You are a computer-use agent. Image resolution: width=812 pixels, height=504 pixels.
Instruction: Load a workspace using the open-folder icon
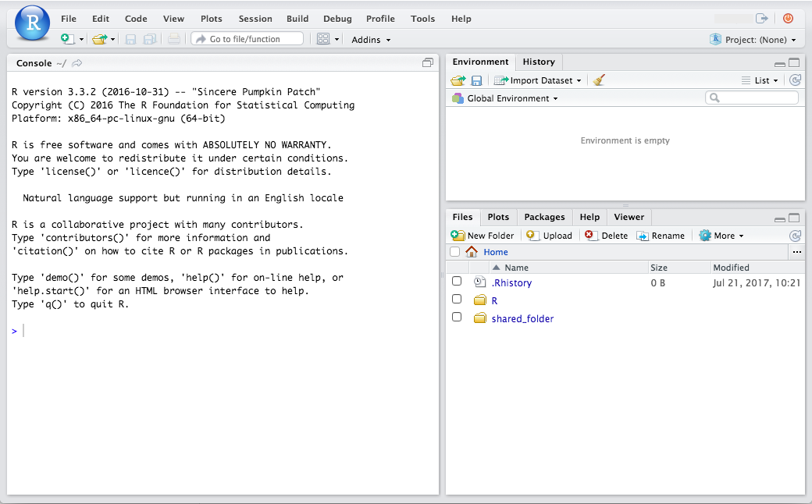458,80
